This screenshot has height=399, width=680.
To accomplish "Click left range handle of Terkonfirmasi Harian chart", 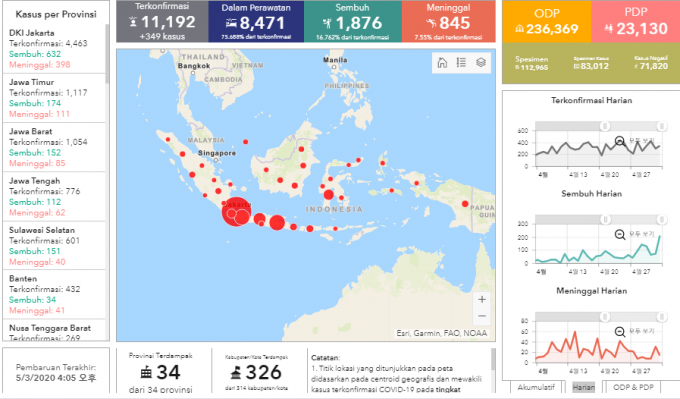I will click(605, 126).
